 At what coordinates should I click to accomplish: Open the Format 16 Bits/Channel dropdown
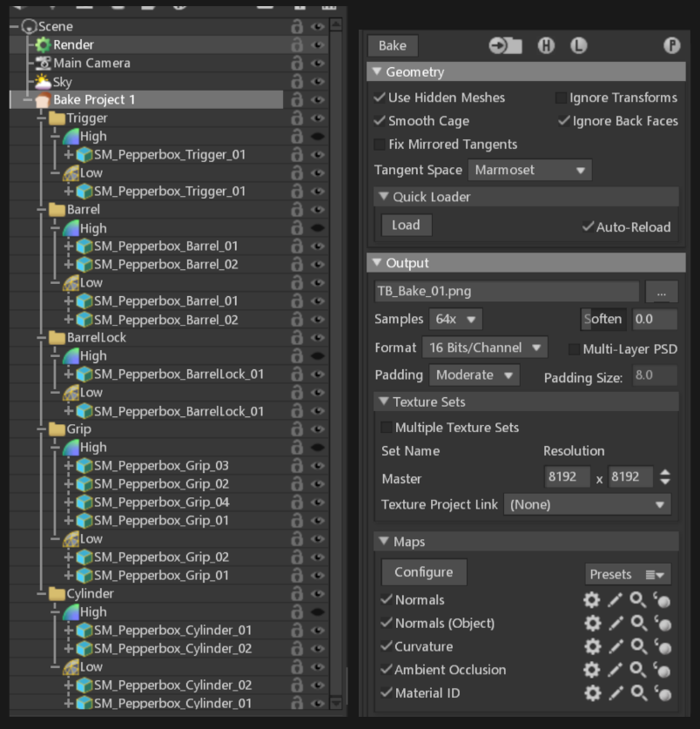point(485,348)
